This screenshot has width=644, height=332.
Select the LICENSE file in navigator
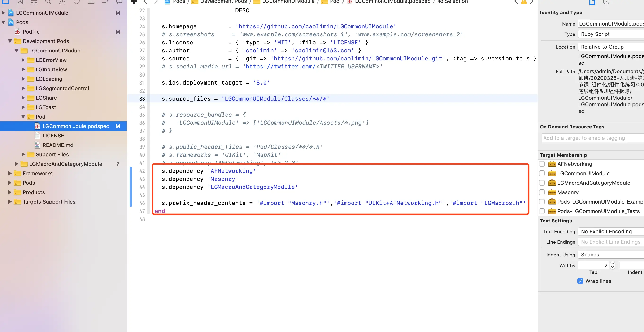[53, 136]
